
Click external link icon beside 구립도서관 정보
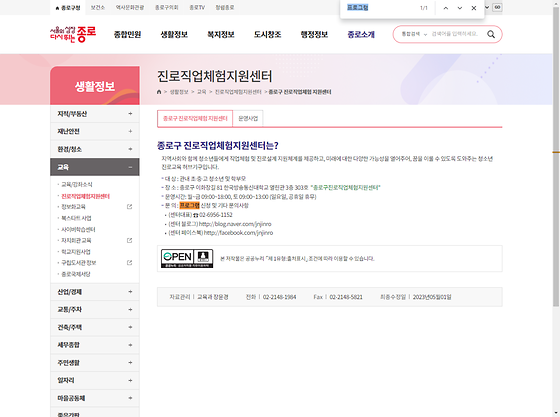click(130, 263)
